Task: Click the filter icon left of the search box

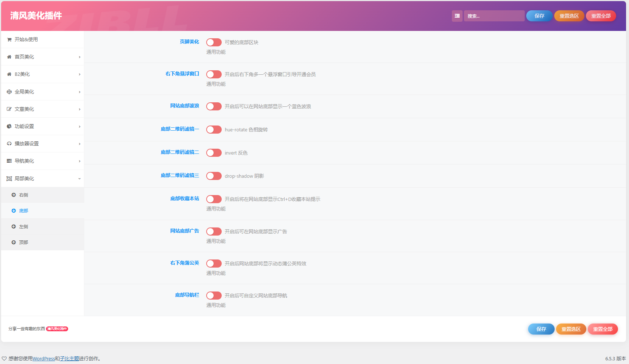Action: [x=457, y=16]
